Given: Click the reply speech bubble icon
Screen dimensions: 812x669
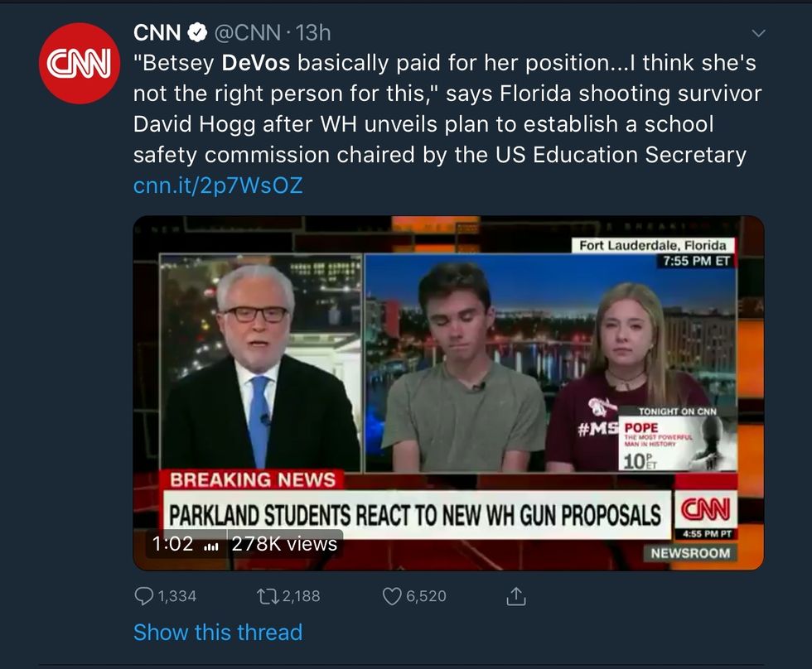Looking at the screenshot, I should [144, 596].
